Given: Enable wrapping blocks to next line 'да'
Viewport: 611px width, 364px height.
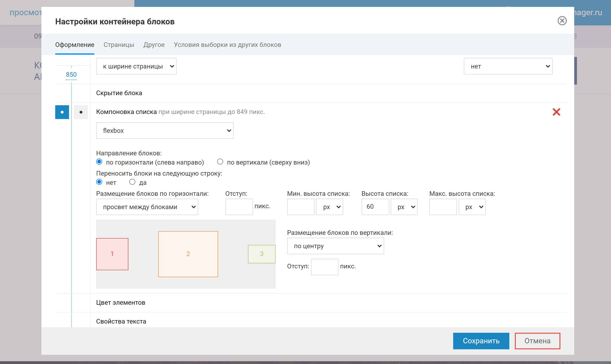Looking at the screenshot, I should pos(132,182).
